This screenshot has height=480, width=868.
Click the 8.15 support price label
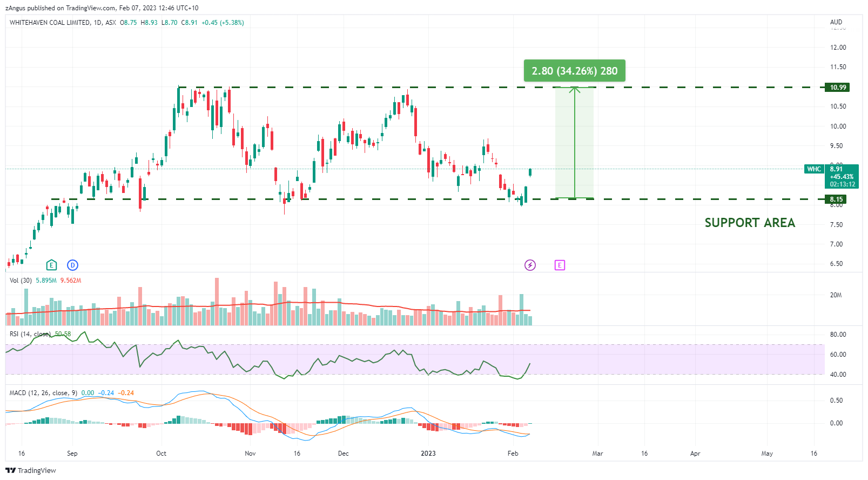[836, 199]
